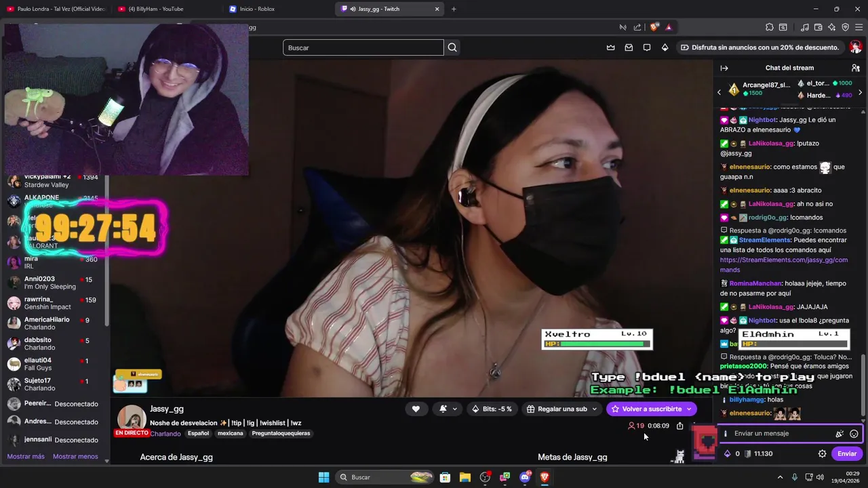
Task: Open Brave VPN shield icon
Action: (x=846, y=27)
